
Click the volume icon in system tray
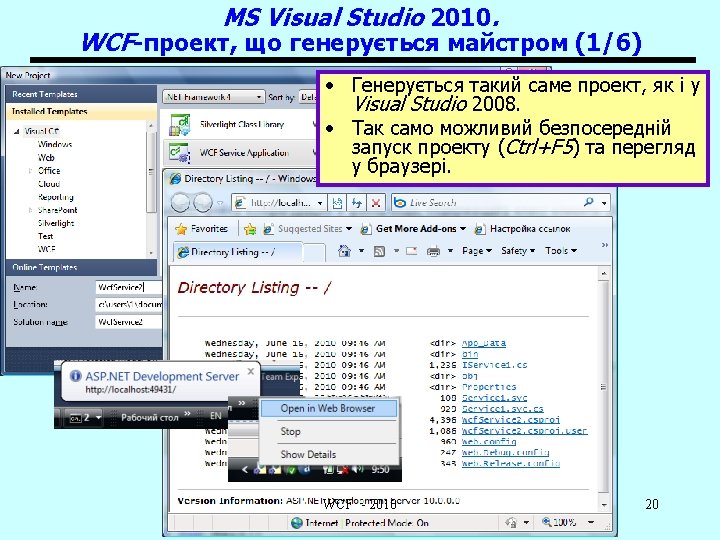pos(359,469)
